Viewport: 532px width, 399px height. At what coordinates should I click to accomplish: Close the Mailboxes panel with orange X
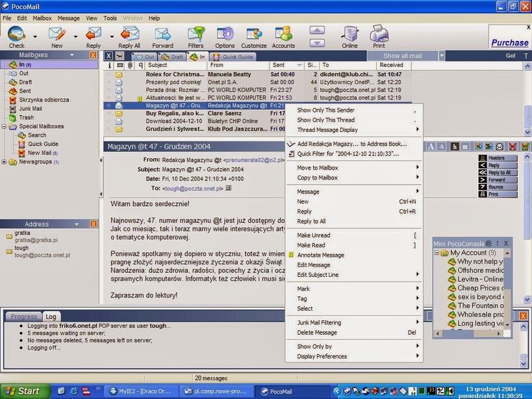[x=93, y=55]
